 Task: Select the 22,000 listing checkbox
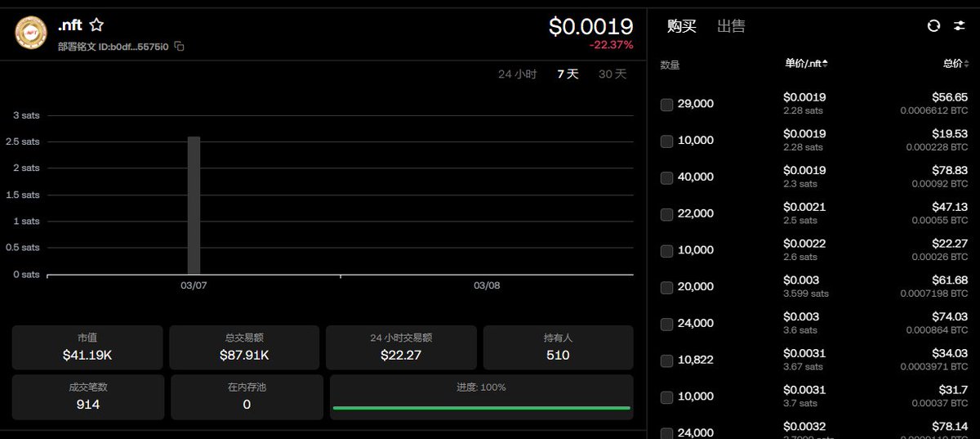coord(666,214)
